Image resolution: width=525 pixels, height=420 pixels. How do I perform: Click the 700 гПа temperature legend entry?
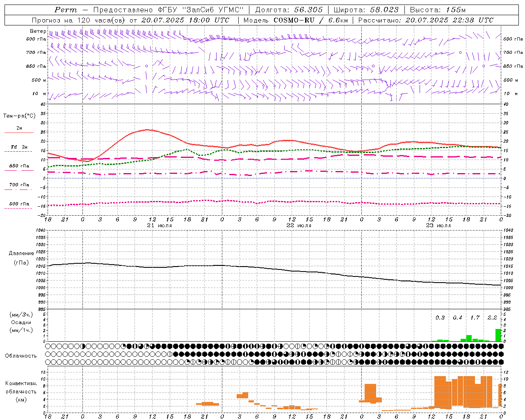(x=19, y=185)
